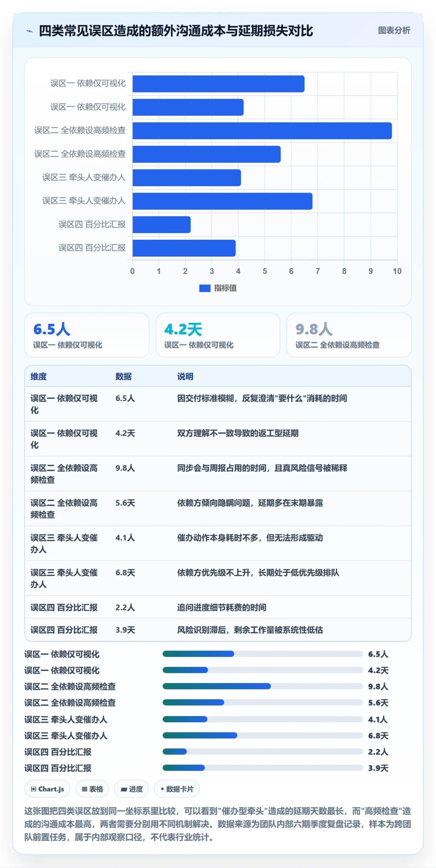
Task: Click the 图表分析 label in the header
Action: (394, 31)
